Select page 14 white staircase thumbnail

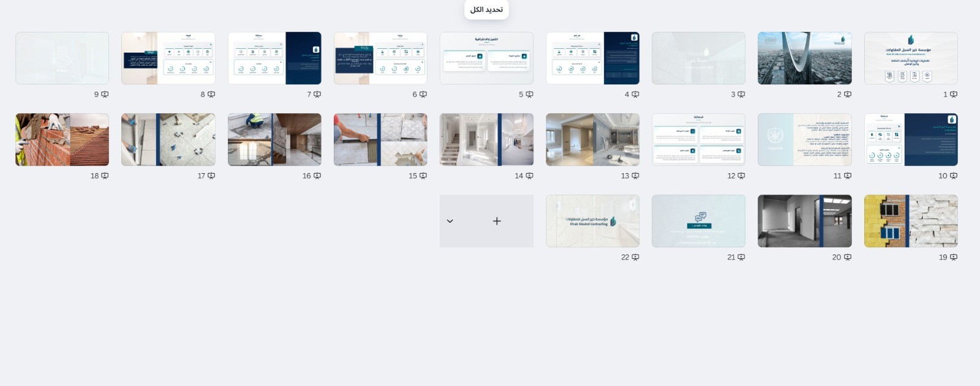tap(486, 139)
